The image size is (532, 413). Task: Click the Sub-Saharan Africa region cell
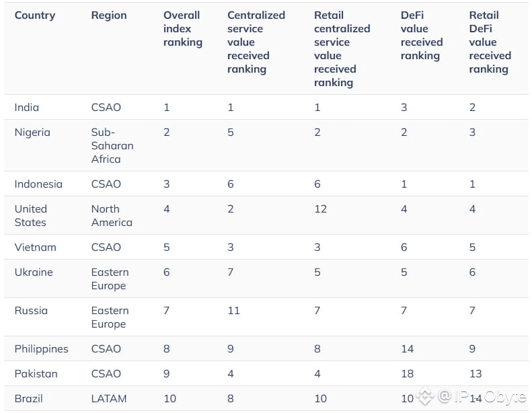click(x=112, y=145)
